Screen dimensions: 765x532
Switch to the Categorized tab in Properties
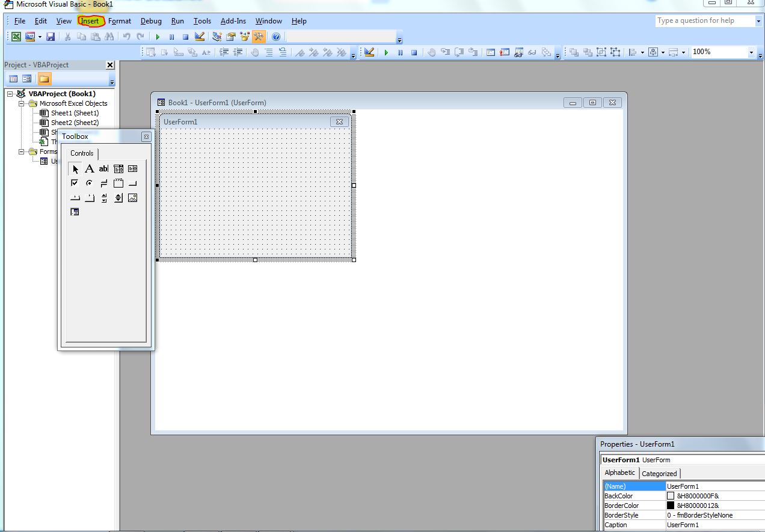click(659, 473)
